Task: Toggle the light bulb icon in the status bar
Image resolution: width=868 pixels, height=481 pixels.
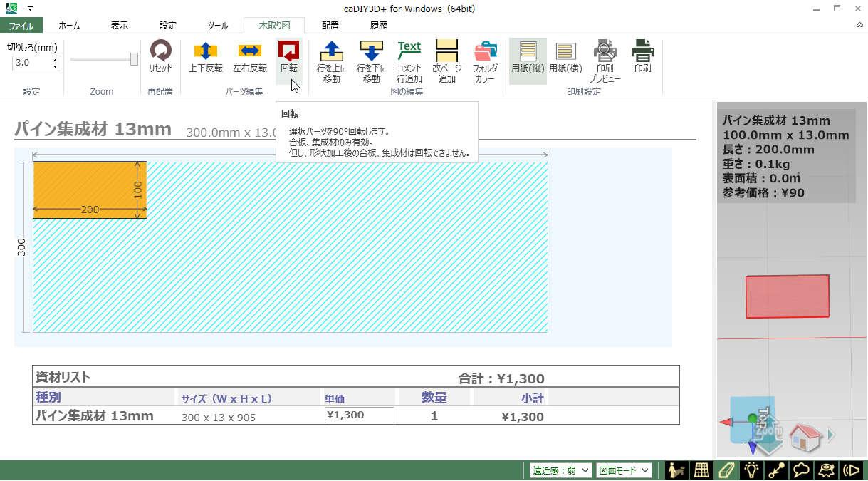Action: [751, 470]
